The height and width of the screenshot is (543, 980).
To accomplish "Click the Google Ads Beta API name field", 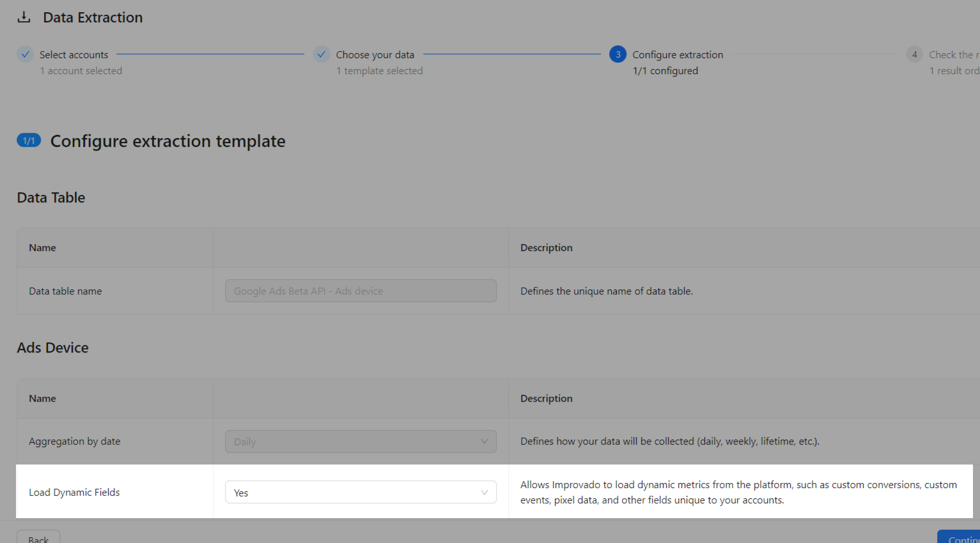I will [x=361, y=291].
